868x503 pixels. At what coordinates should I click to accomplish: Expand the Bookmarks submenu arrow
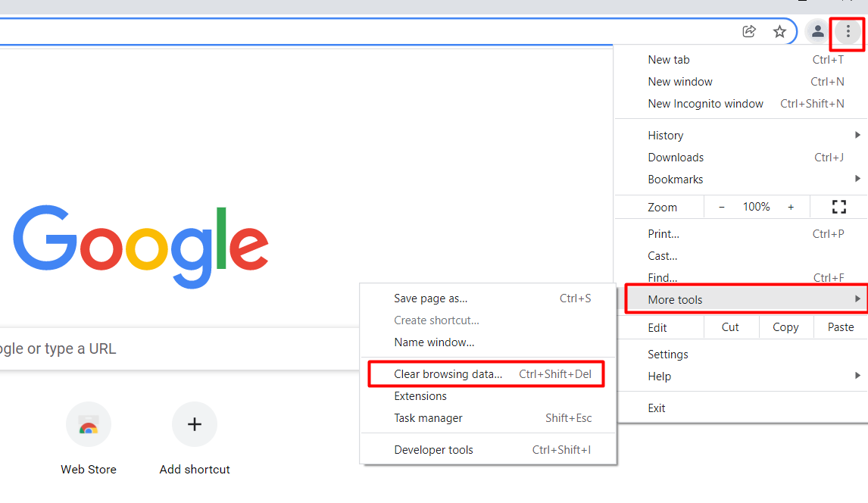857,179
